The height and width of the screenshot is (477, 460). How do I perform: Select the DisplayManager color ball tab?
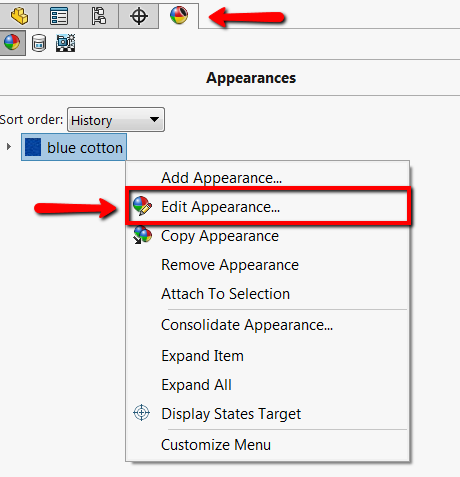pyautogui.click(x=179, y=15)
